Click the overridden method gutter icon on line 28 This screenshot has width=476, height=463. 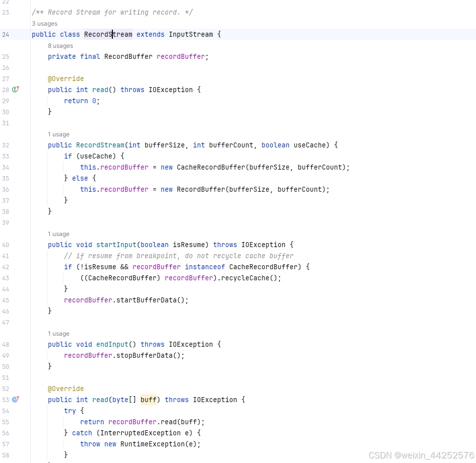tap(15, 89)
